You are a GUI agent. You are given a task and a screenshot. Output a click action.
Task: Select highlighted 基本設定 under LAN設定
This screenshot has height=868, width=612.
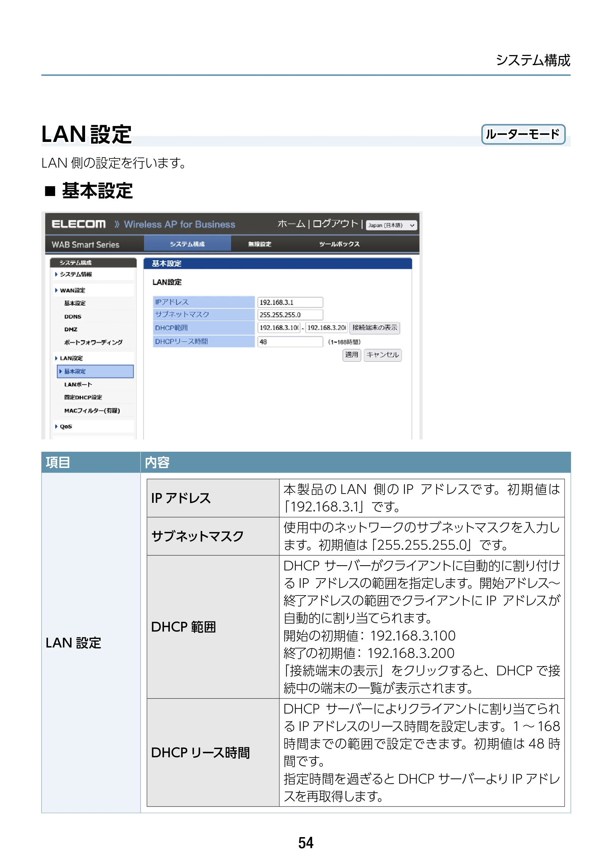point(95,371)
